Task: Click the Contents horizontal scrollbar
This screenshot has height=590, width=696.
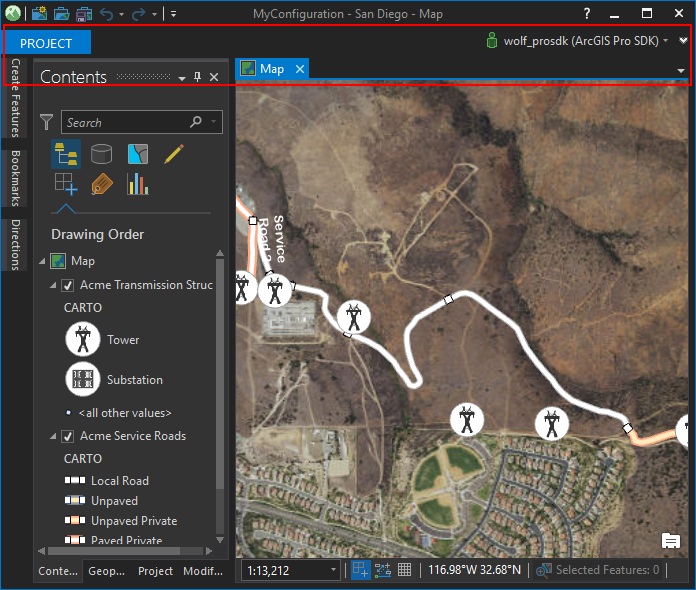Action: pos(114,551)
